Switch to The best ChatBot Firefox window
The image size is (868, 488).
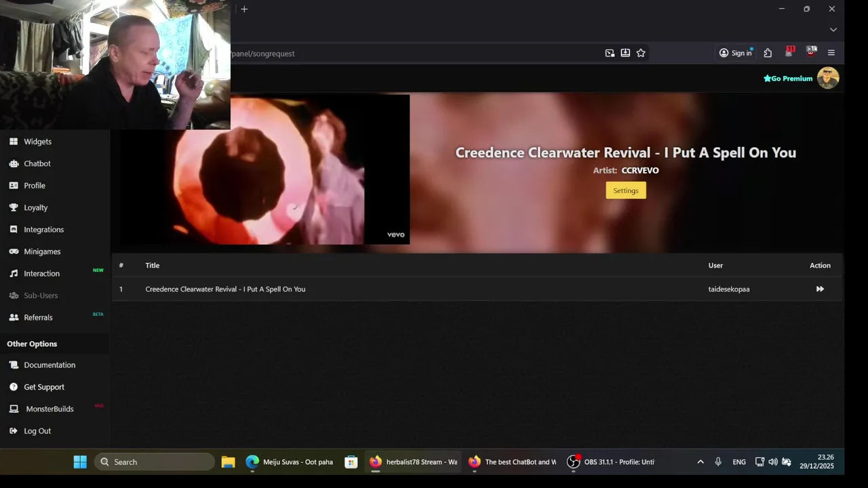512,462
